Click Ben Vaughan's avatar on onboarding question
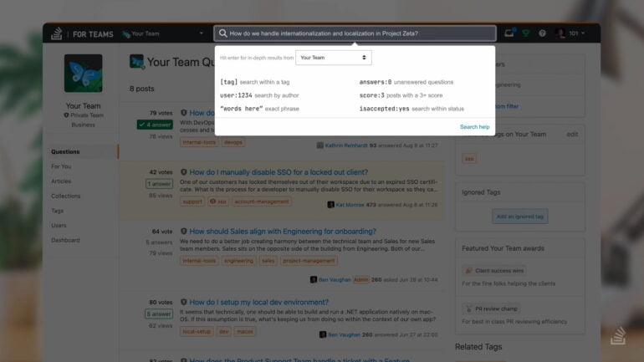644x362 pixels. 314,279
